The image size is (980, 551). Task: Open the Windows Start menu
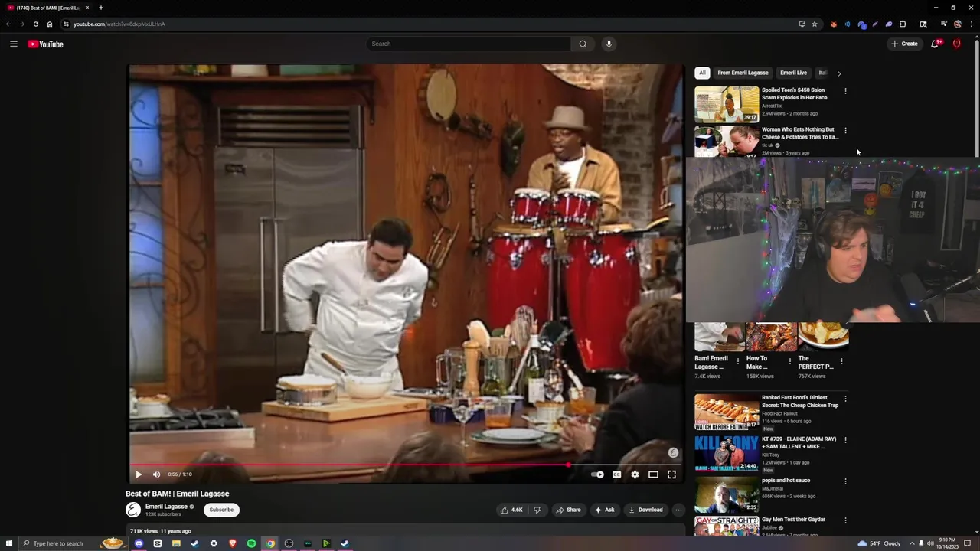(8, 543)
